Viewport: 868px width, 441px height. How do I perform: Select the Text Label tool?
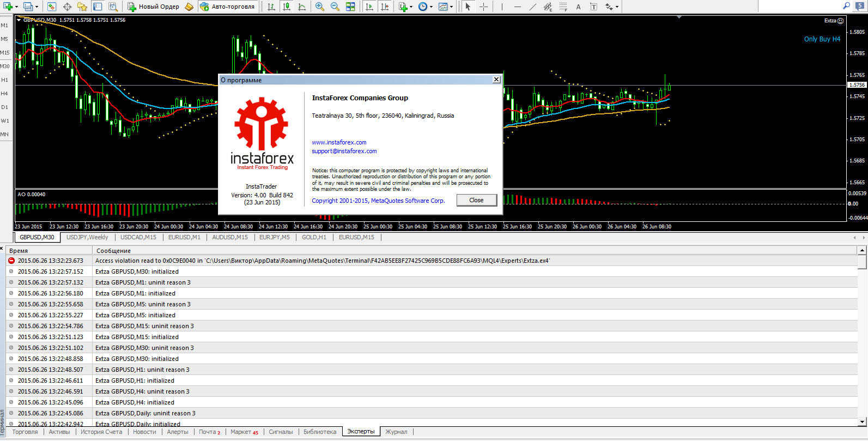pos(593,7)
